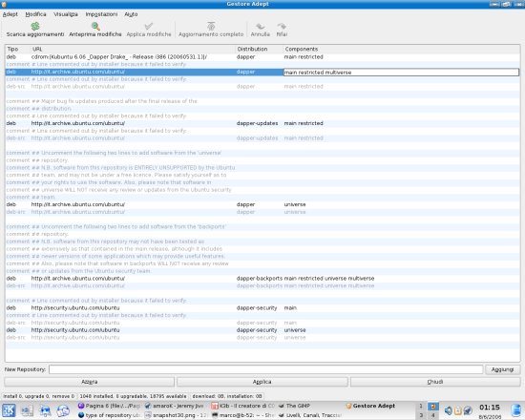Select the dapper-security 'universe' deb row
Image resolution: width=525 pixels, height=420 pixels.
(262, 330)
